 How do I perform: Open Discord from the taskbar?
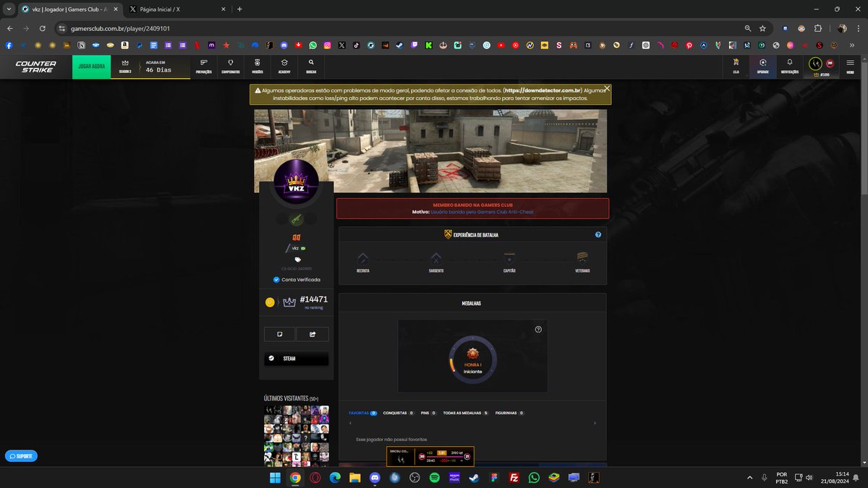(x=375, y=477)
